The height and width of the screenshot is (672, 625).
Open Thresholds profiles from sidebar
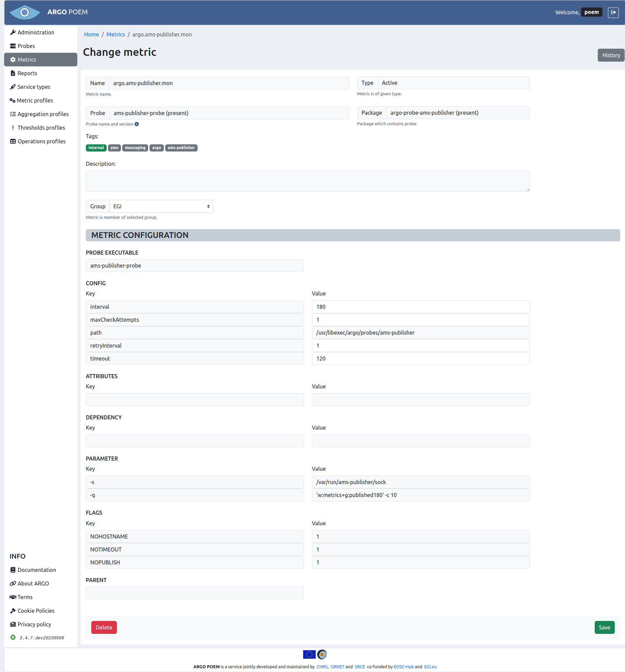41,128
